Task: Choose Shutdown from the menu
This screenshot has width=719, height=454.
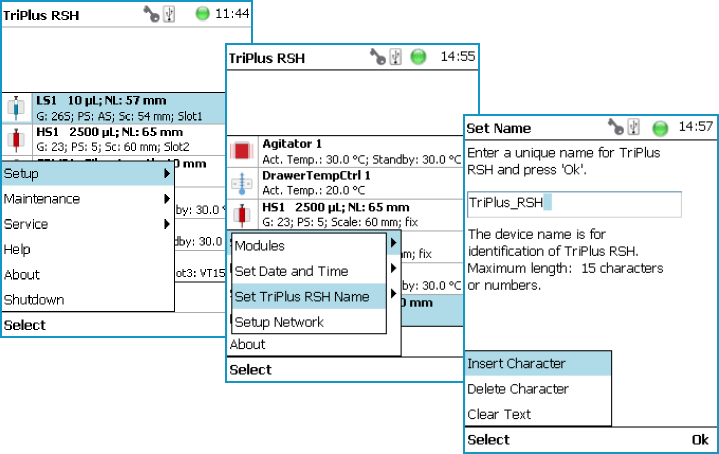Action: click(88, 299)
